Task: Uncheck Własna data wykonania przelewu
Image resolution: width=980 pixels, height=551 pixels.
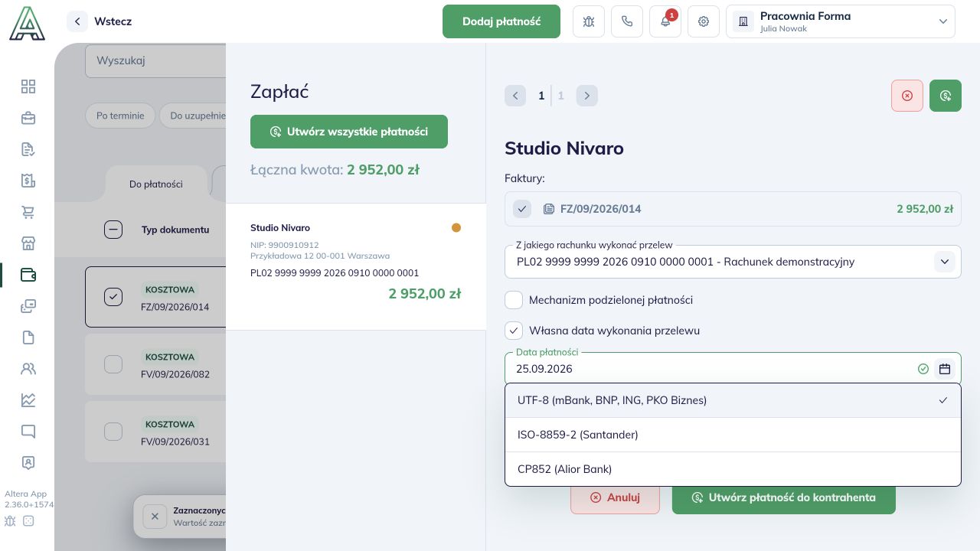Action: [x=514, y=331]
